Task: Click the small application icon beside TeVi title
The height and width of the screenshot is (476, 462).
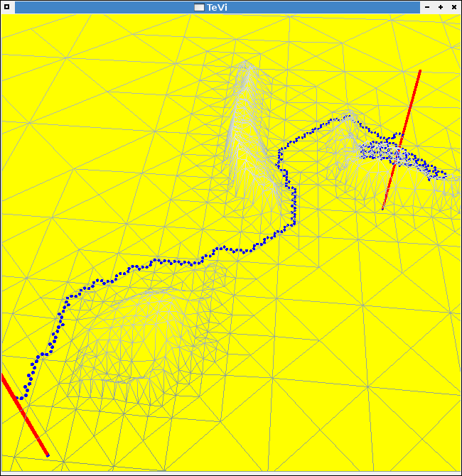Action: point(199,7)
